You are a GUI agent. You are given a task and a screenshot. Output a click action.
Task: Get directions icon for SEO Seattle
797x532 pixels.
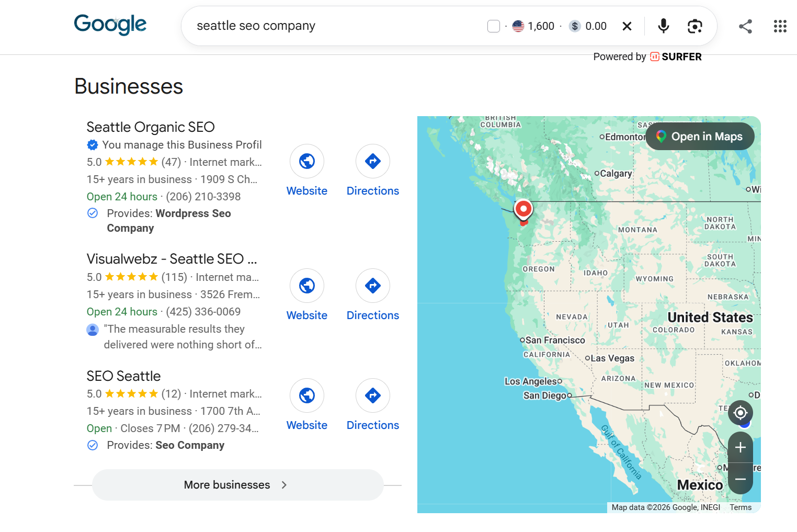click(x=373, y=395)
